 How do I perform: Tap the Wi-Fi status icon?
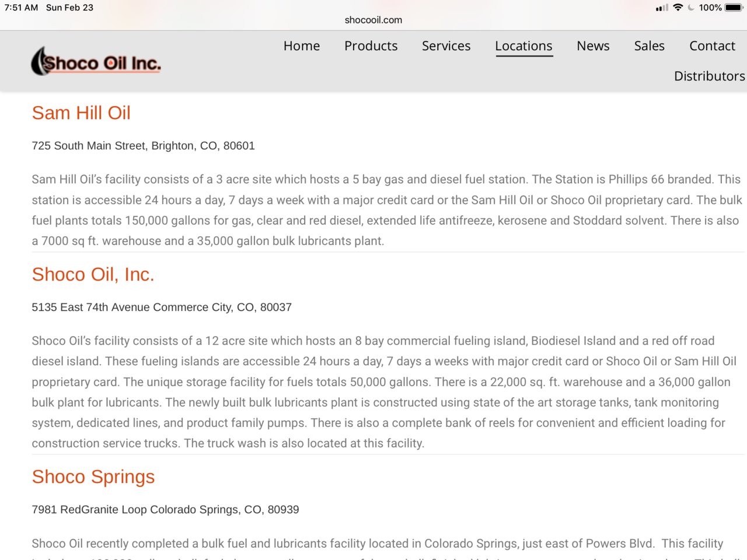pyautogui.click(x=678, y=8)
